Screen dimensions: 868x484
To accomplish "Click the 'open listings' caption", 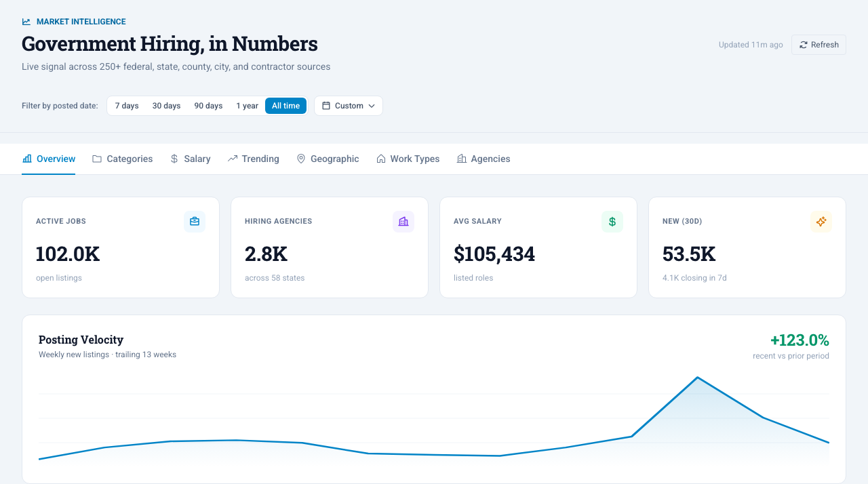I will [x=59, y=278].
